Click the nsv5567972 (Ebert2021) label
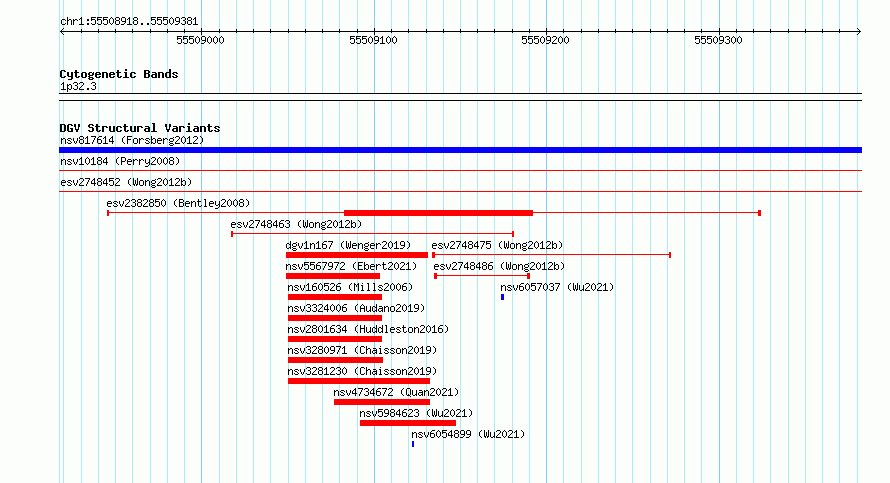 351,266
